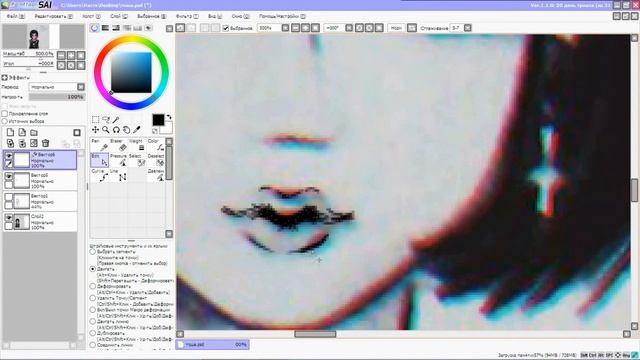Image resolution: width=640 pixels, height=360 pixels.
Task: Choose the rotate canvas tool
Action: [116, 130]
